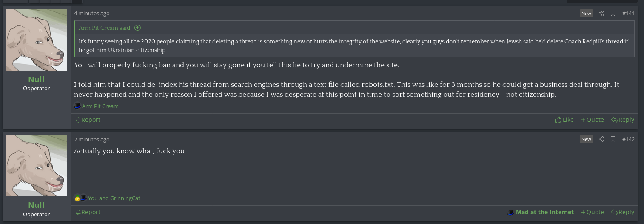Open post #142 permalink
The image size is (644, 224).
628,139
